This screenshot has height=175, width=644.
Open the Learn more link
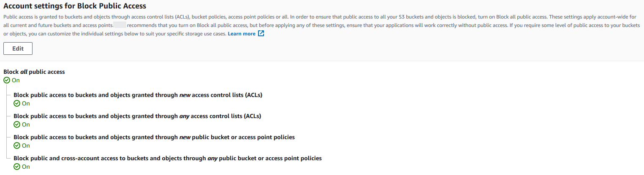(x=242, y=34)
